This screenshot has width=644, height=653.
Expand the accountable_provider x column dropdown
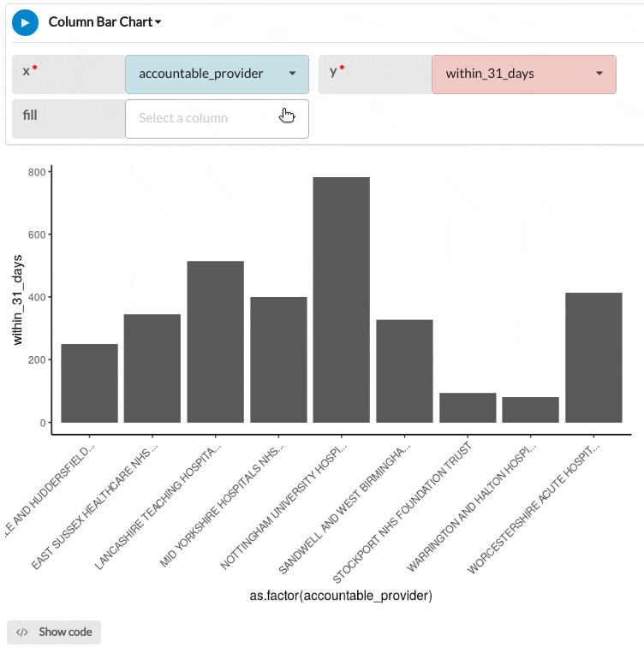point(217,74)
